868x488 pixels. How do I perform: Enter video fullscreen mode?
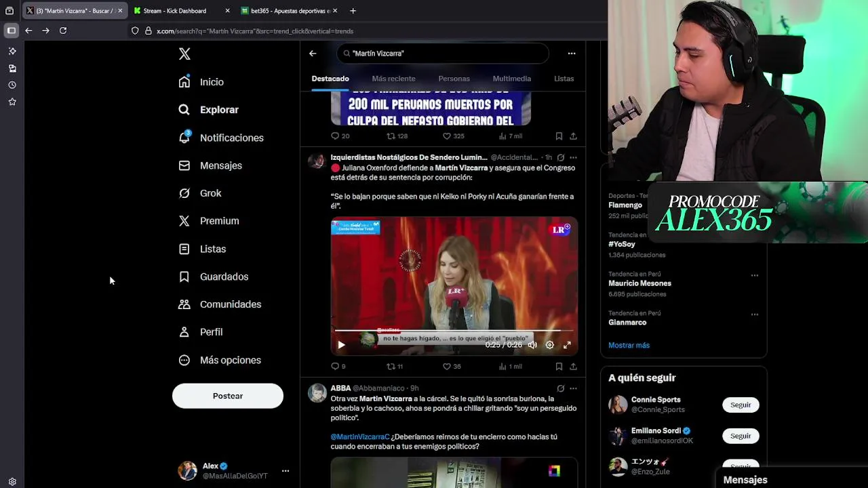pyautogui.click(x=567, y=345)
